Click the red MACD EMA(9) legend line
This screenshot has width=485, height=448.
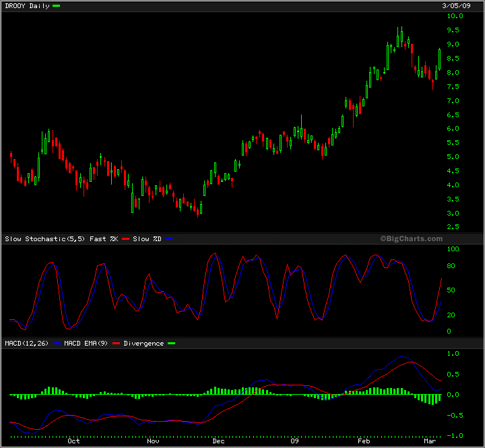point(115,344)
